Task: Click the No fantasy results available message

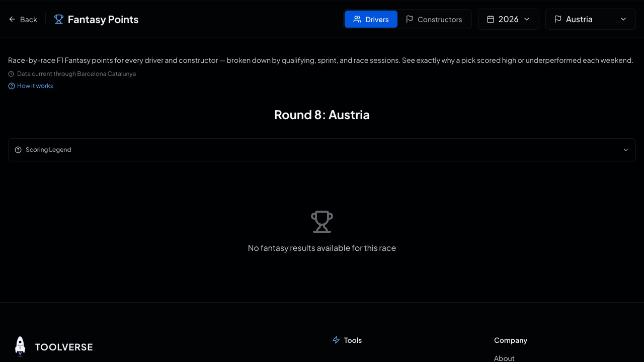Action: click(322, 248)
